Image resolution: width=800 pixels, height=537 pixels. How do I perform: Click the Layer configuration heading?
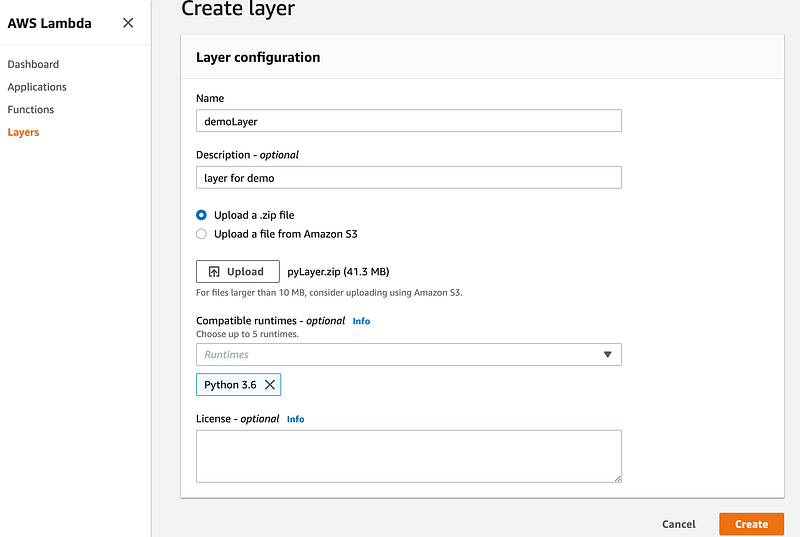tap(258, 57)
